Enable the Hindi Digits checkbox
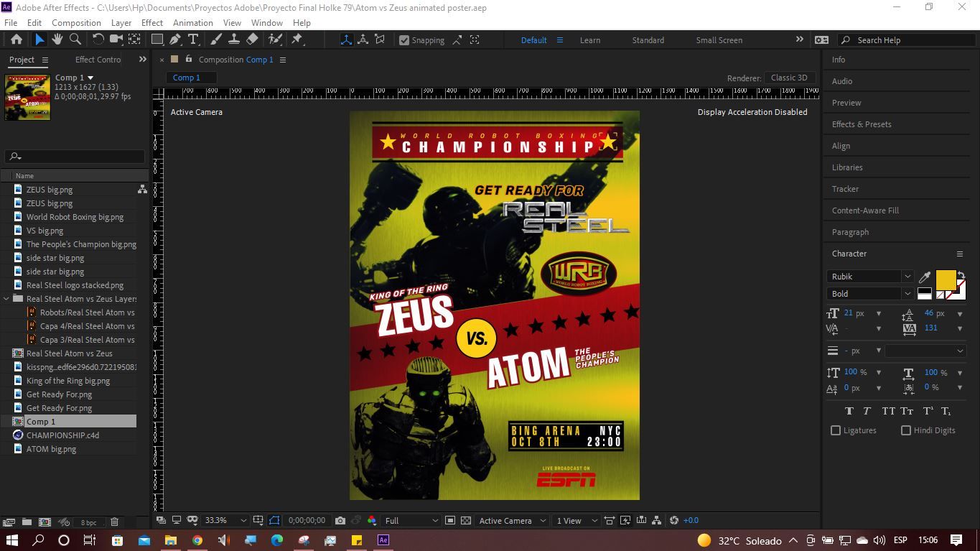The width and height of the screenshot is (980, 551). 906,430
